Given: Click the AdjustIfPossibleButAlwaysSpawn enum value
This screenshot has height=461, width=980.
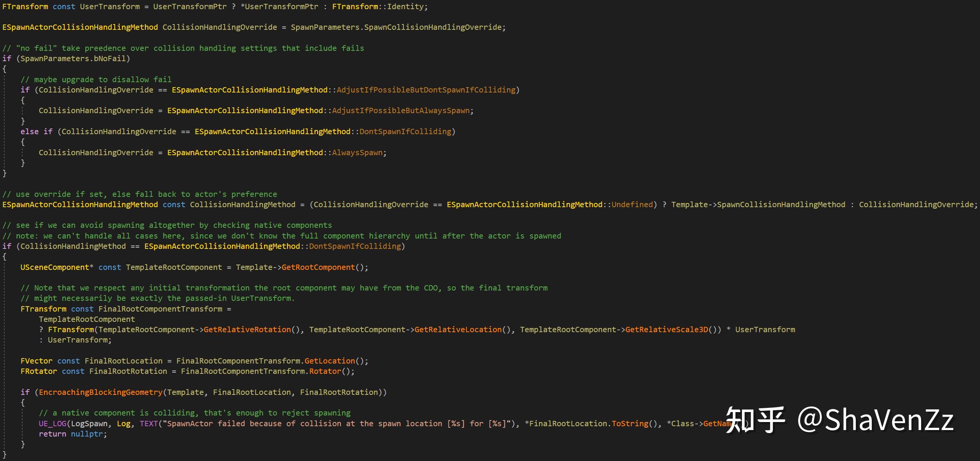Looking at the screenshot, I should (400, 110).
